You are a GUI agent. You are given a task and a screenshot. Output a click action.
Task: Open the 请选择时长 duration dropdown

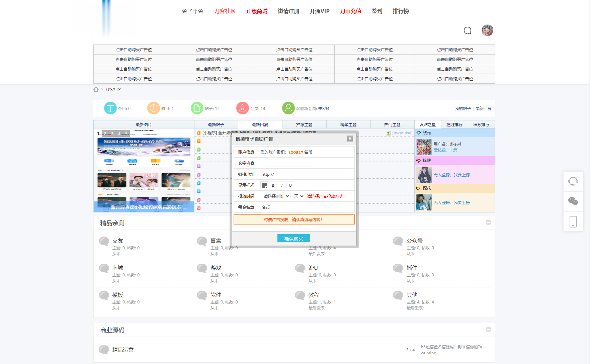275,196
